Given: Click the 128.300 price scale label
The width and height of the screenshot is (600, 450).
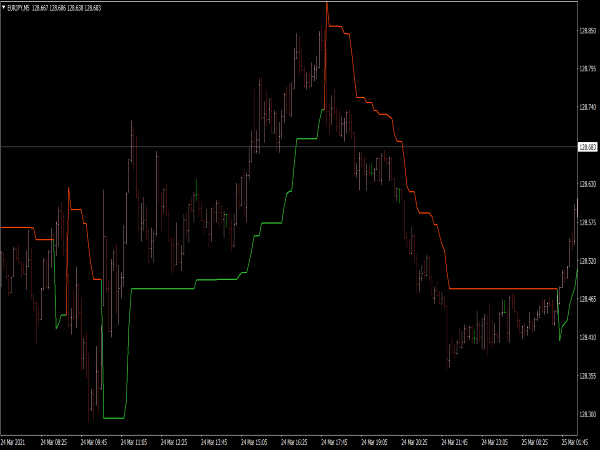Looking at the screenshot, I should 588,414.
